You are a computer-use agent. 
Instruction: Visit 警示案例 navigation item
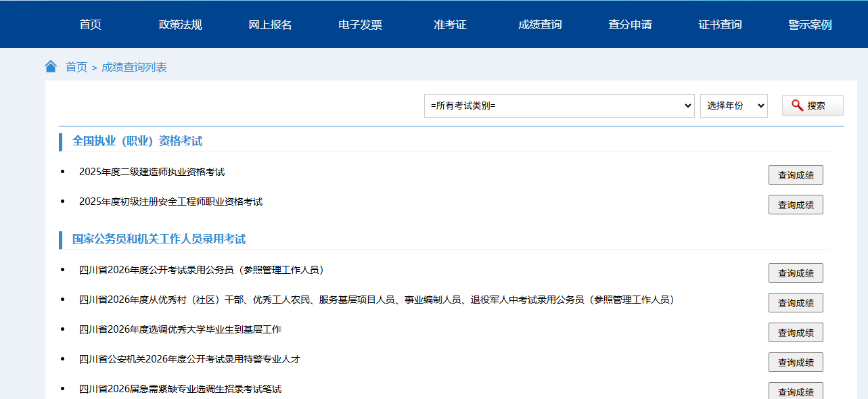pyautogui.click(x=810, y=25)
